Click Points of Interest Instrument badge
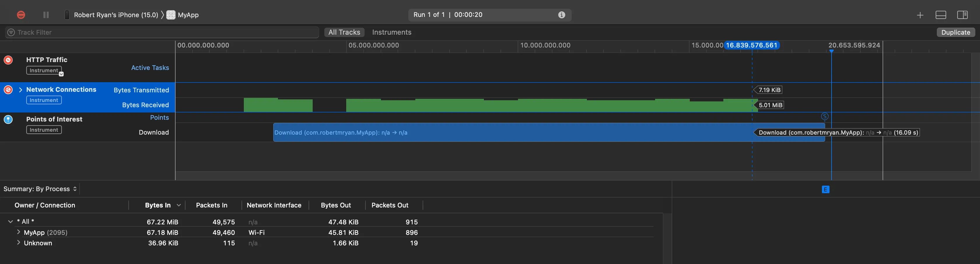The image size is (980, 264). pyautogui.click(x=44, y=130)
